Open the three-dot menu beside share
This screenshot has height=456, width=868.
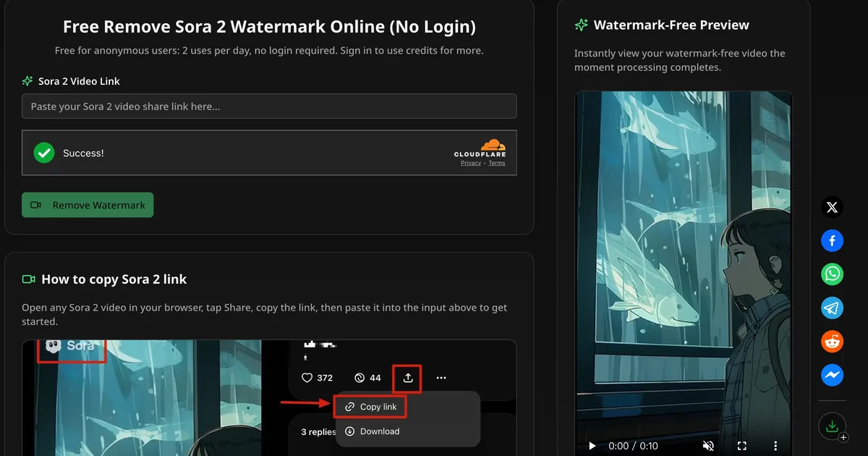441,378
